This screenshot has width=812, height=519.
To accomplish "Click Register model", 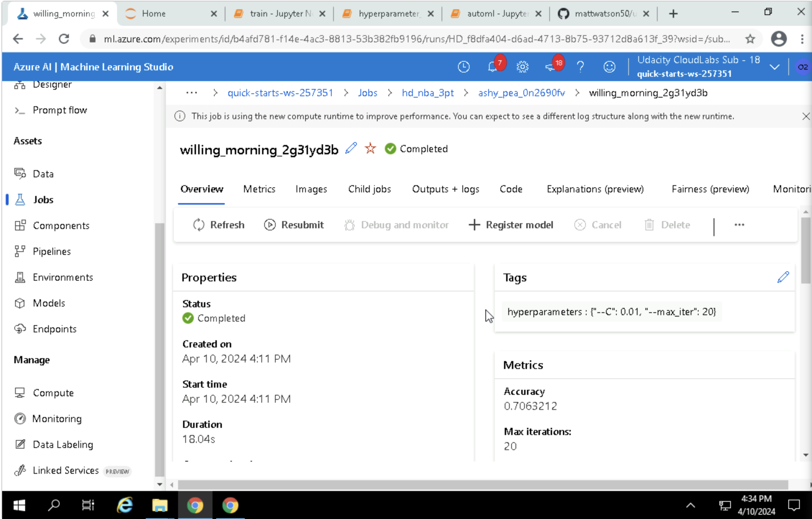I will pyautogui.click(x=511, y=225).
